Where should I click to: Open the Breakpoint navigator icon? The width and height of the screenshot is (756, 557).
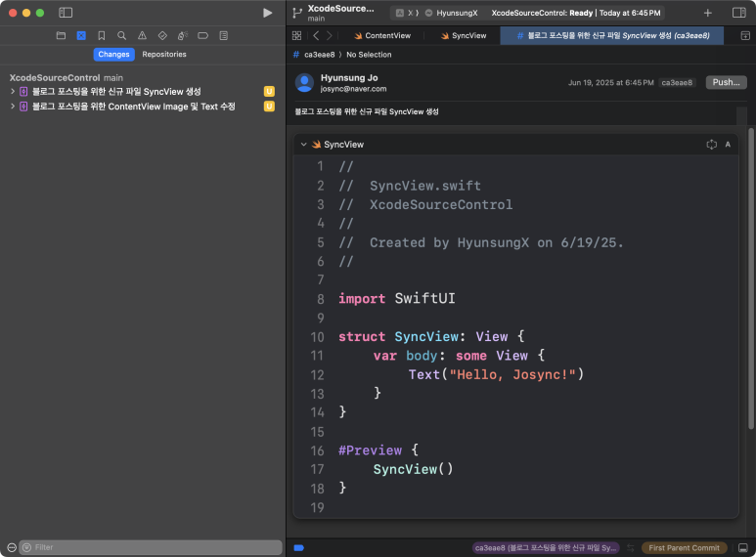click(203, 35)
